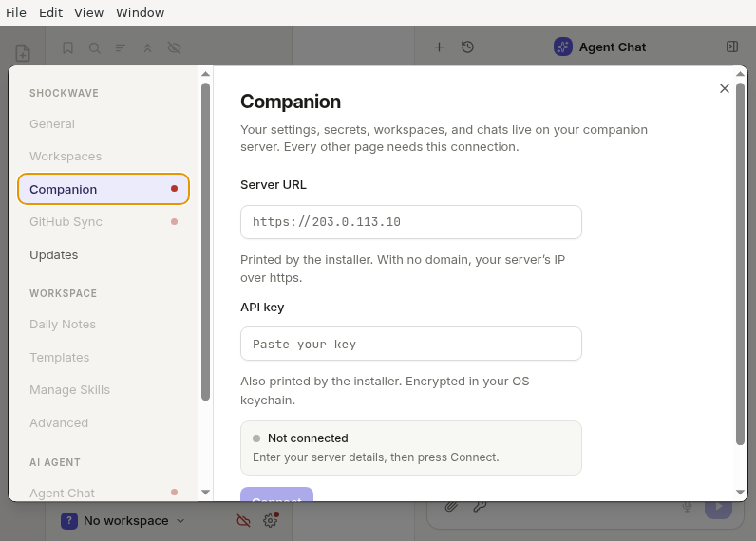Open the Window menu
The height and width of the screenshot is (541, 756).
pos(140,12)
